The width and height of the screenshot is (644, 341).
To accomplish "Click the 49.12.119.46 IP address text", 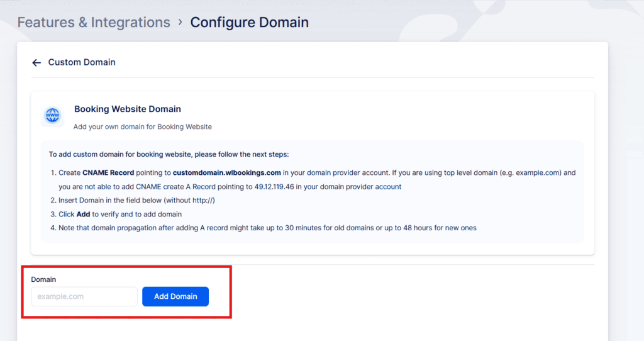I will pyautogui.click(x=274, y=186).
